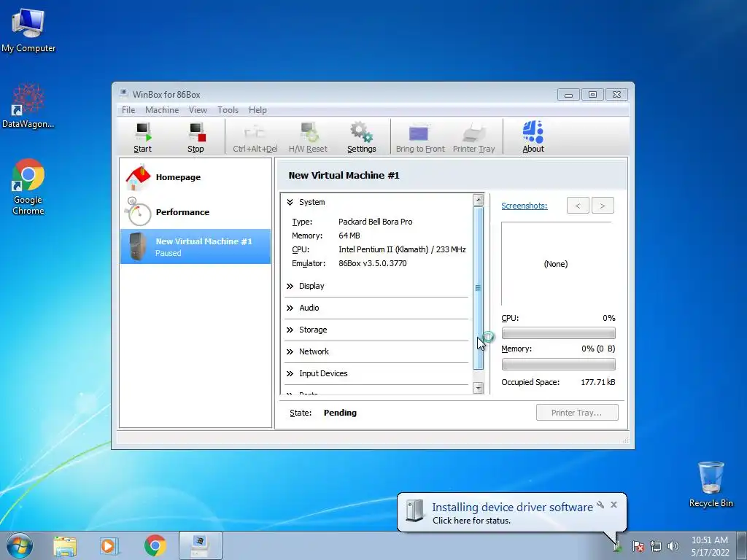Click the Memory usage progress bar

(x=558, y=365)
